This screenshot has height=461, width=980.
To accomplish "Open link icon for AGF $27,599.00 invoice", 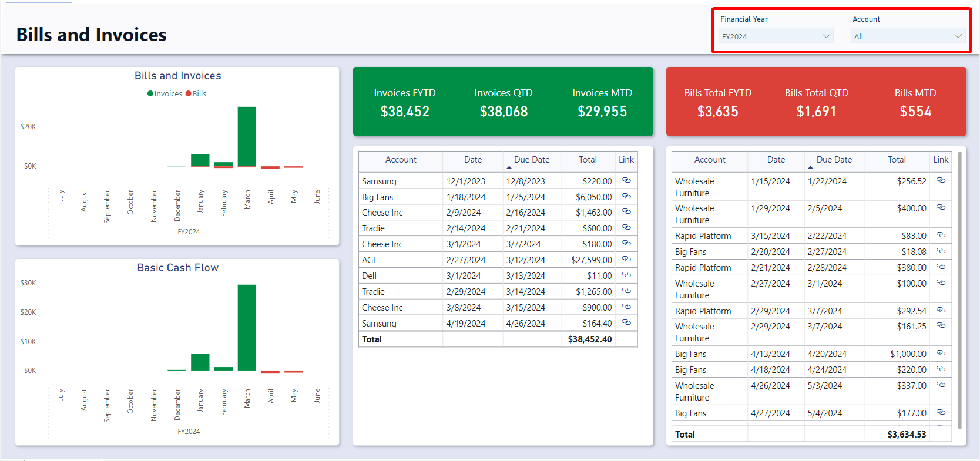I will click(x=626, y=259).
